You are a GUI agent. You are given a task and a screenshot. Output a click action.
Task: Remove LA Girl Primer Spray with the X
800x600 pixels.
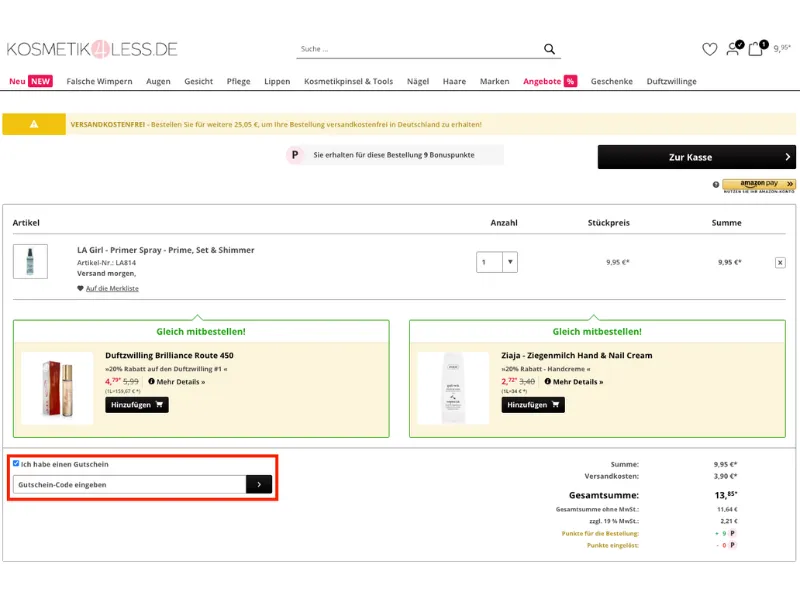(x=780, y=261)
